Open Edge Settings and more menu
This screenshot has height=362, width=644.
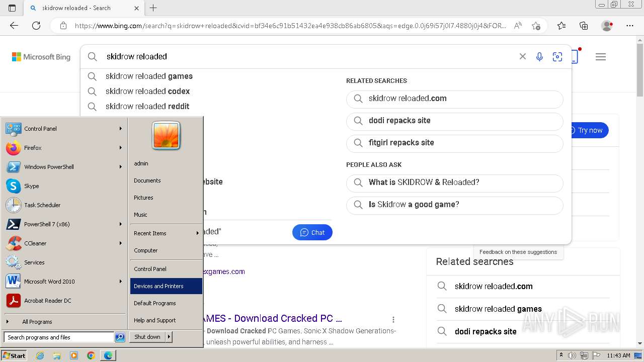click(630, 26)
